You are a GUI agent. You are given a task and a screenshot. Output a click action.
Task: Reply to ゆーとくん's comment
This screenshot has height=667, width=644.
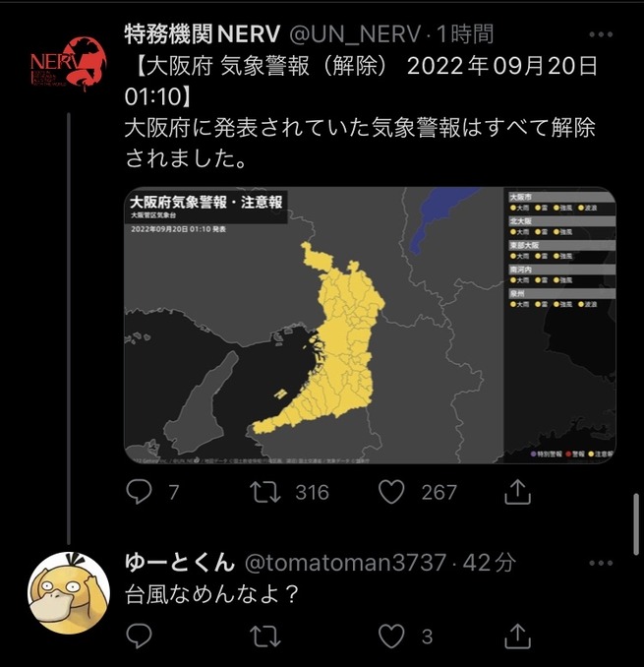pyautogui.click(x=139, y=636)
